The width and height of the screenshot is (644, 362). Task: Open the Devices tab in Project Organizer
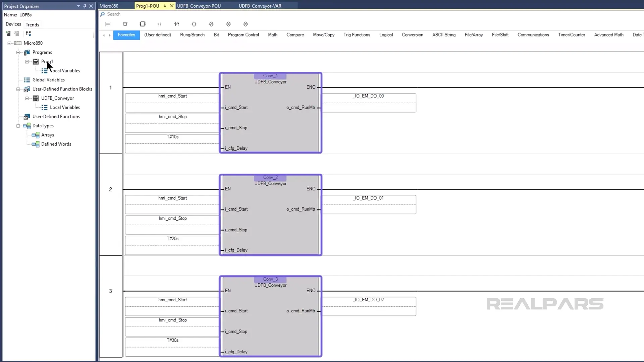(x=13, y=24)
